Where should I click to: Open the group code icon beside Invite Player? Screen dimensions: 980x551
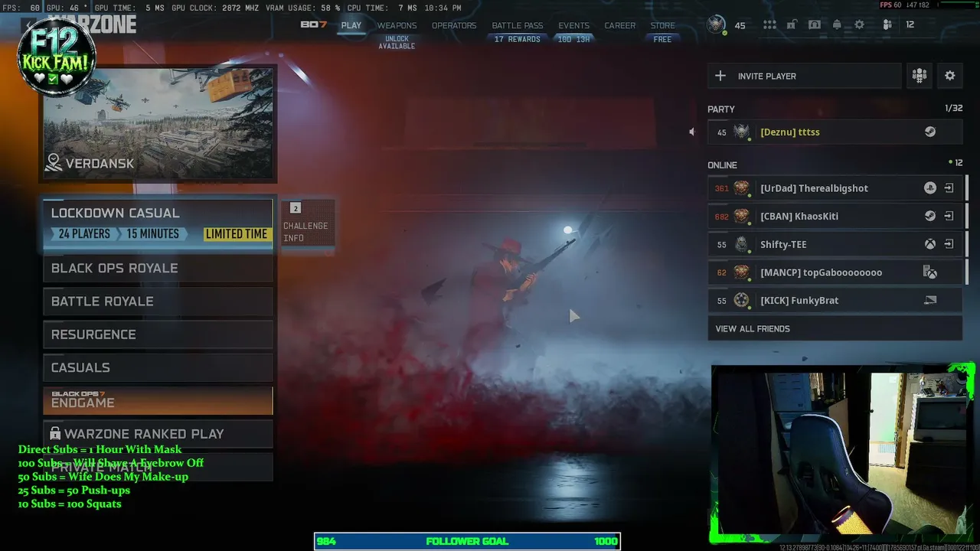920,76
